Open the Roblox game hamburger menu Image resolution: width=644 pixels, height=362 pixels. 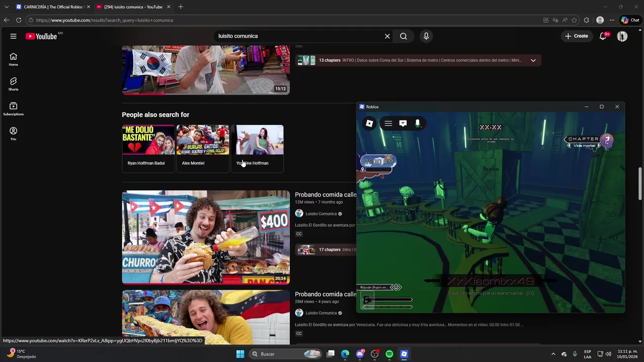pos(388,123)
